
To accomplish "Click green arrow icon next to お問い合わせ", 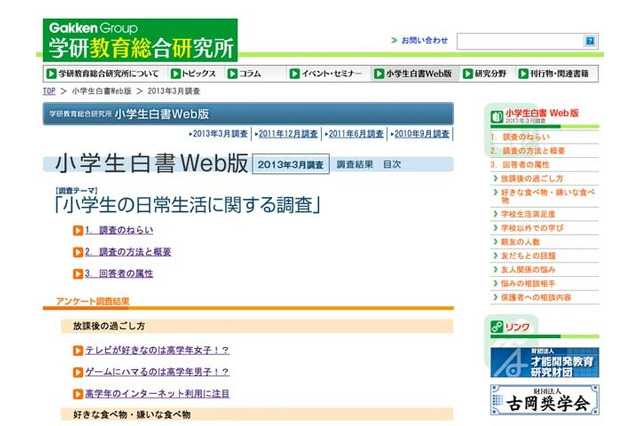I will pos(394,40).
